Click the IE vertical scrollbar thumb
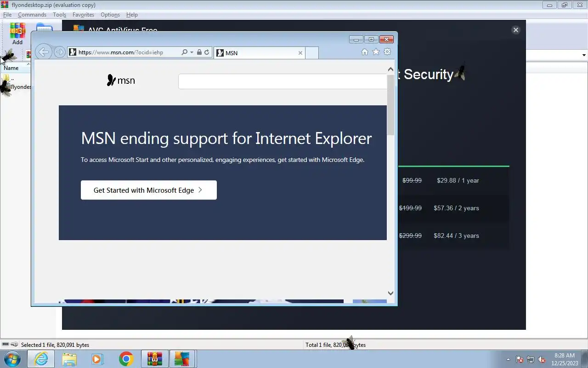Viewport: 588px width, 368px height. pyautogui.click(x=390, y=104)
